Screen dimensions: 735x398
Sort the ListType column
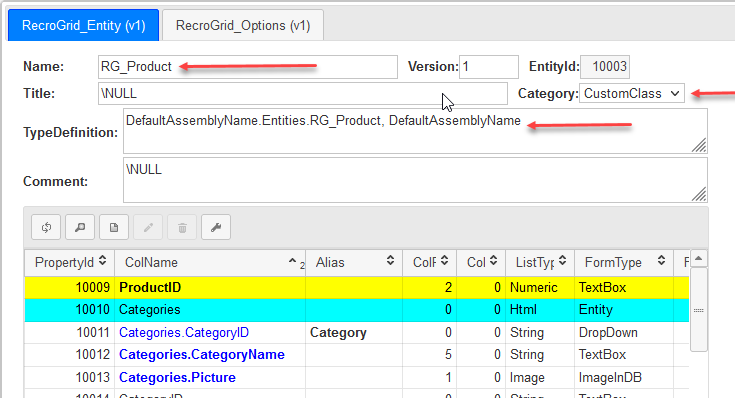click(x=562, y=261)
